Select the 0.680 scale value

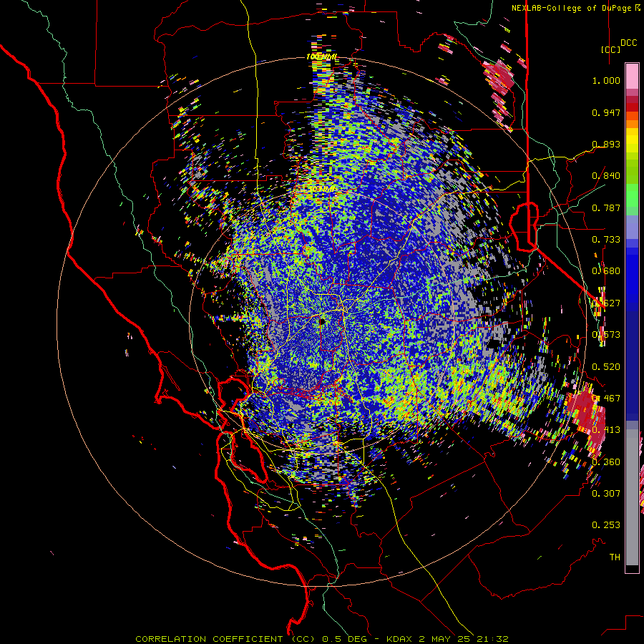click(606, 271)
